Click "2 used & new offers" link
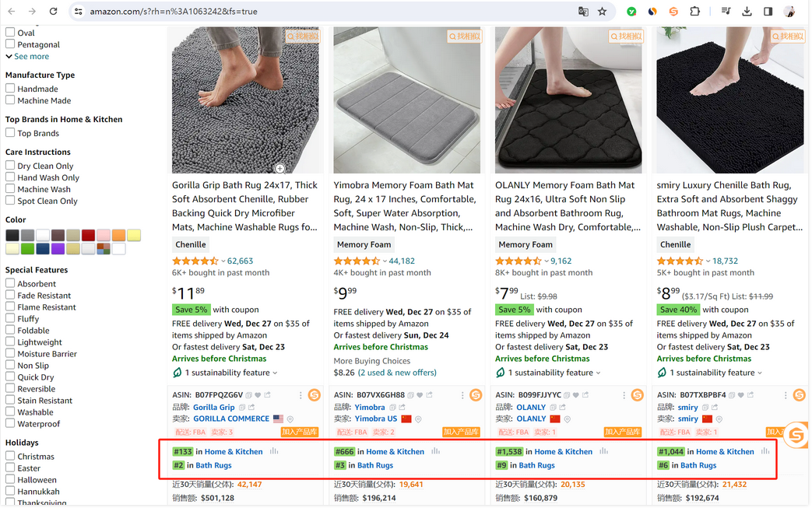 click(x=397, y=373)
